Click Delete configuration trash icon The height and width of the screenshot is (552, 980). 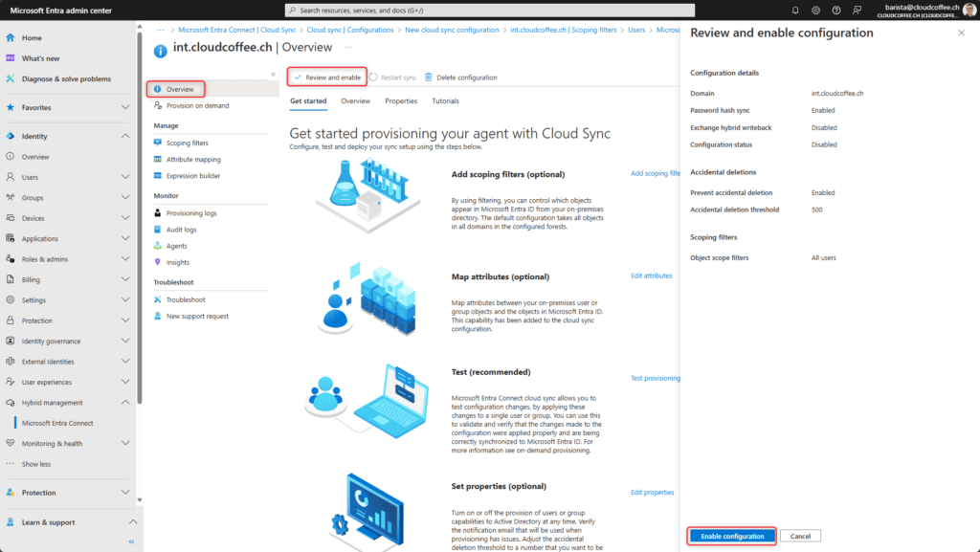tap(428, 77)
